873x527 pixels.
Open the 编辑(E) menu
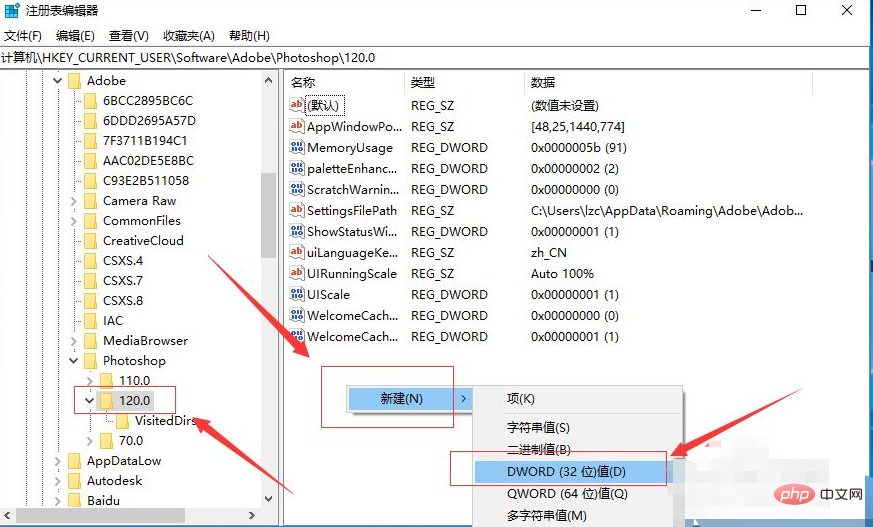pos(75,36)
